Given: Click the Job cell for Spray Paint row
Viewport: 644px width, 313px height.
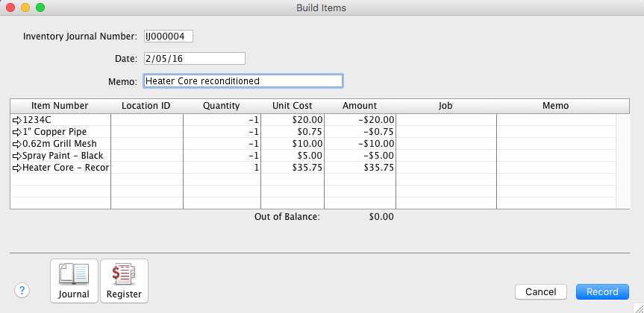Looking at the screenshot, I should coord(446,156).
